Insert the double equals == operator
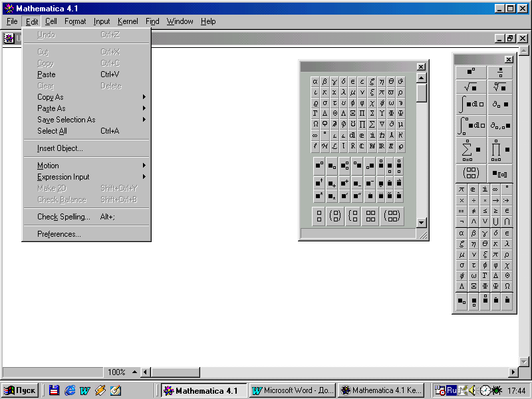Screen dimensions: 532x399 tap(462, 211)
